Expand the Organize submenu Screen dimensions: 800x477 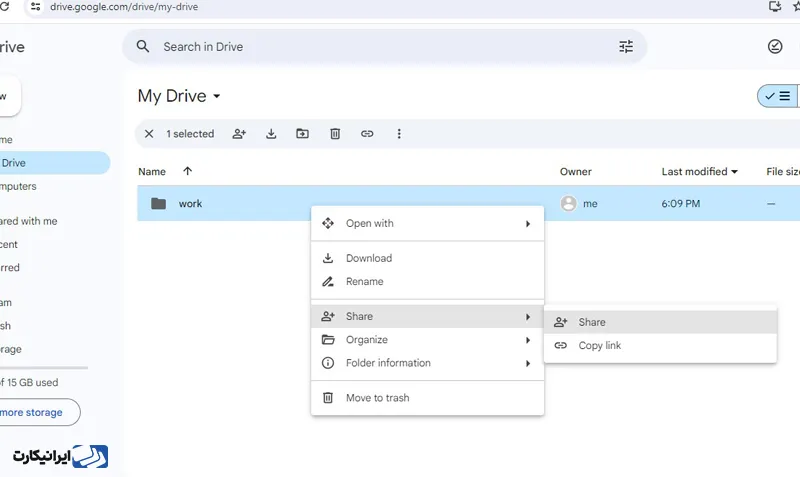click(427, 340)
